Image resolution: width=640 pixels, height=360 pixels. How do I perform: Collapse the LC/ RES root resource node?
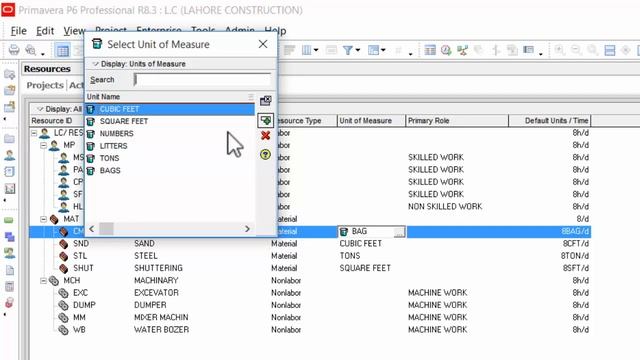34,133
